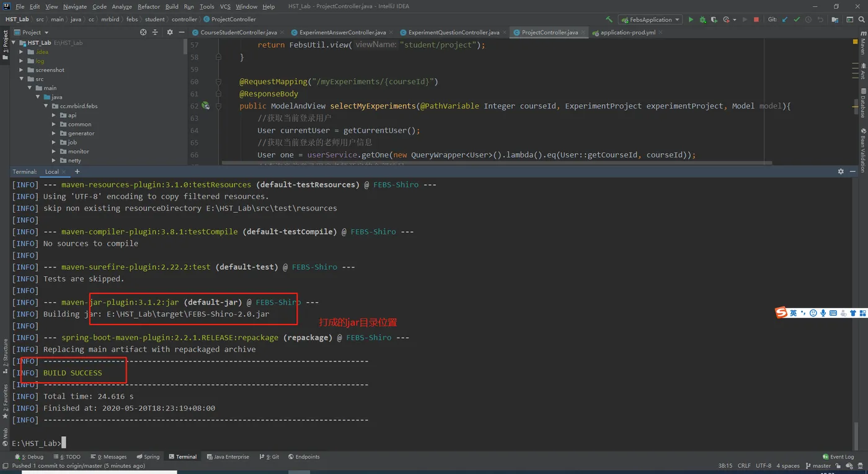The height and width of the screenshot is (474, 868).
Task: Click the Git update project arrow icon
Action: point(785,20)
